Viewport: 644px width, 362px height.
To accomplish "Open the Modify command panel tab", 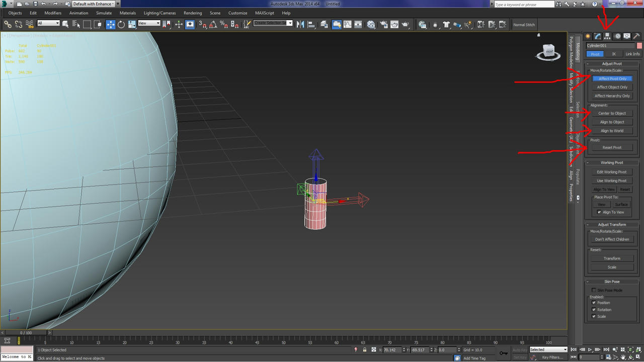I will (597, 36).
